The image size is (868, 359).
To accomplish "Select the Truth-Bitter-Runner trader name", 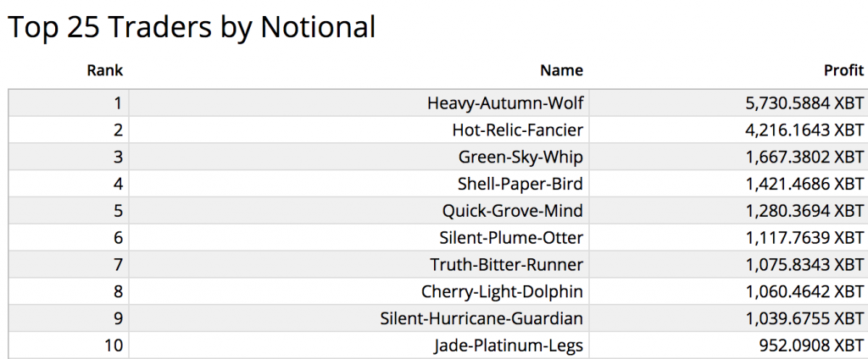I will [507, 265].
